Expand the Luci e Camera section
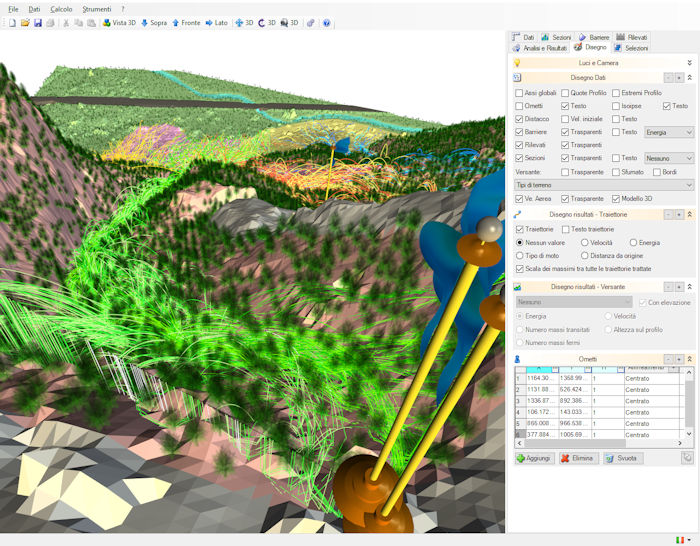This screenshot has width=700, height=546. [x=689, y=62]
